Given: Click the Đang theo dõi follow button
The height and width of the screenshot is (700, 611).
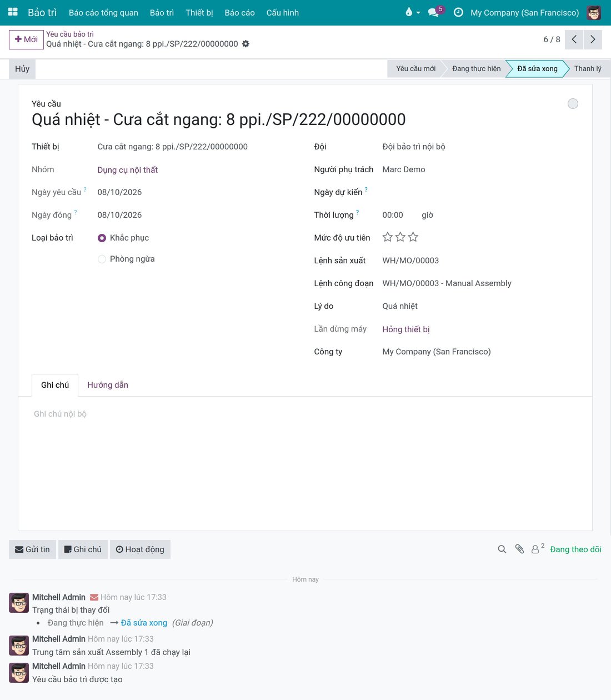Looking at the screenshot, I should click(575, 549).
